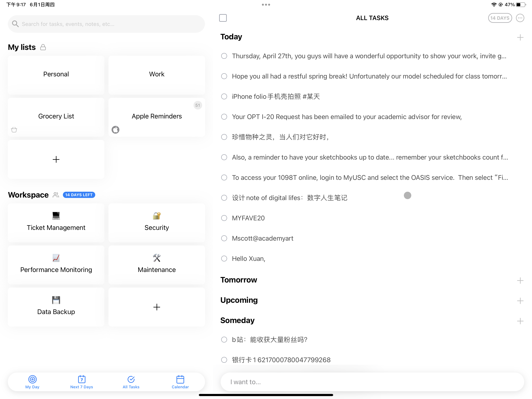Add a task to Today section
The height and width of the screenshot is (399, 532).
[520, 38]
